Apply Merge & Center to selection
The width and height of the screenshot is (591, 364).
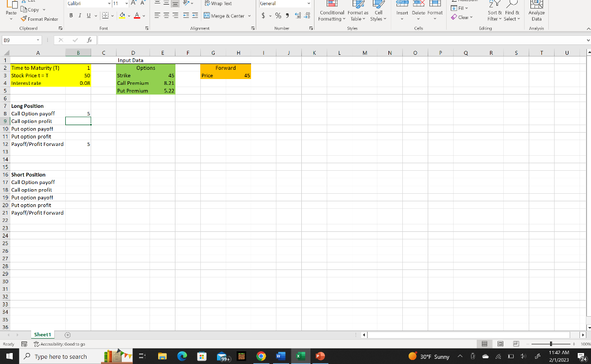pos(226,15)
